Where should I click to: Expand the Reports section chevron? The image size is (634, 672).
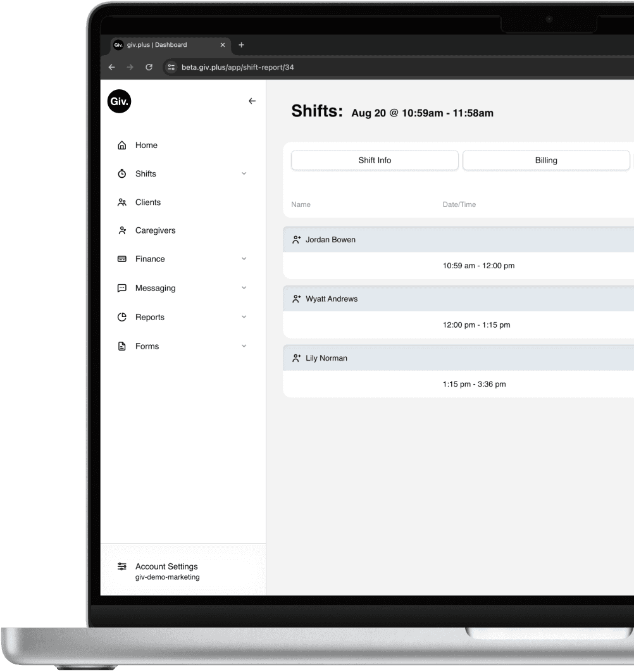point(244,316)
